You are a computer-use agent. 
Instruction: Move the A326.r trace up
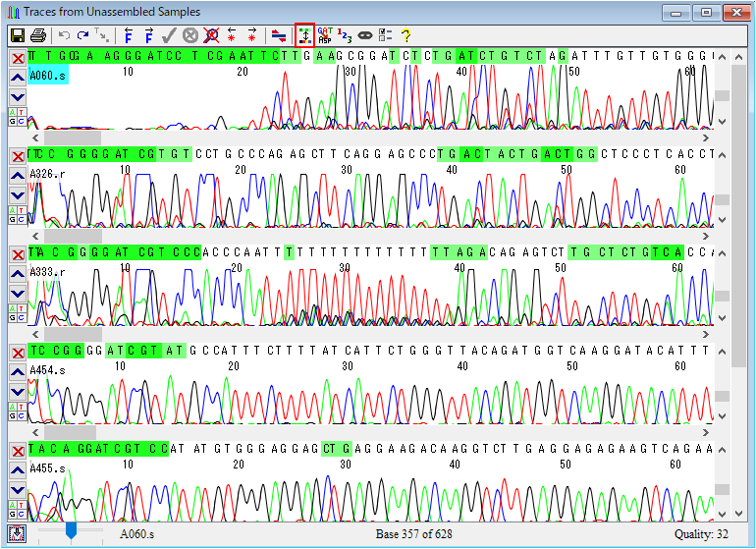click(18, 176)
